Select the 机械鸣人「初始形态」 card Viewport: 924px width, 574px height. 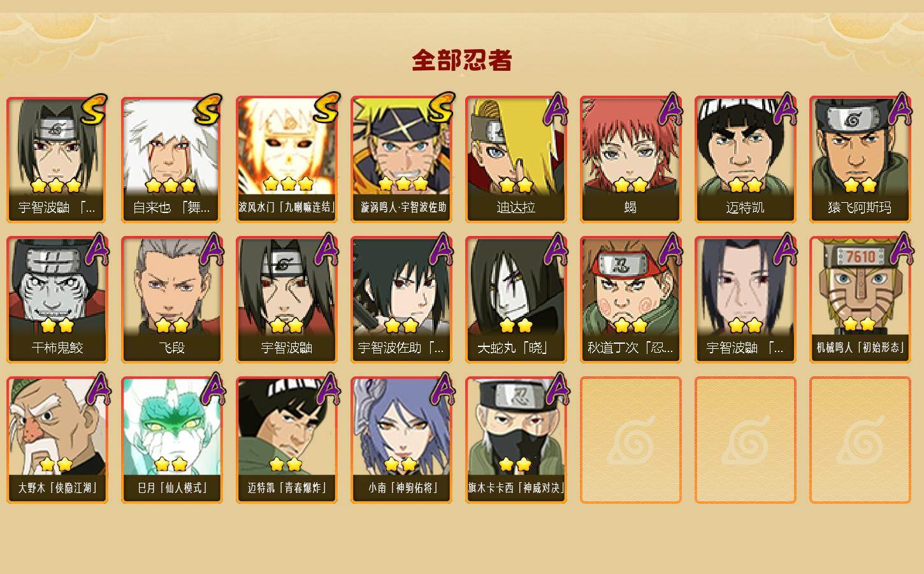tap(860, 300)
